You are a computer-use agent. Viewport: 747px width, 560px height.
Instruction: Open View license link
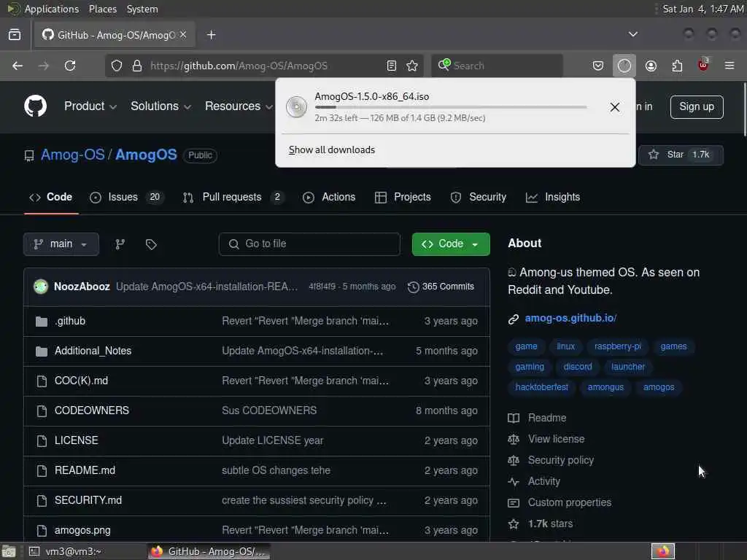556,439
